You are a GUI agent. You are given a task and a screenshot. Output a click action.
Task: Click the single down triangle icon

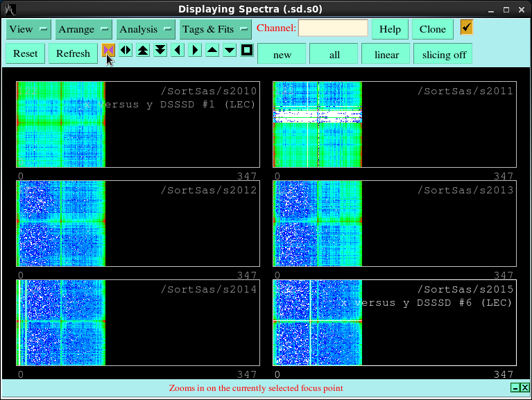pos(230,51)
